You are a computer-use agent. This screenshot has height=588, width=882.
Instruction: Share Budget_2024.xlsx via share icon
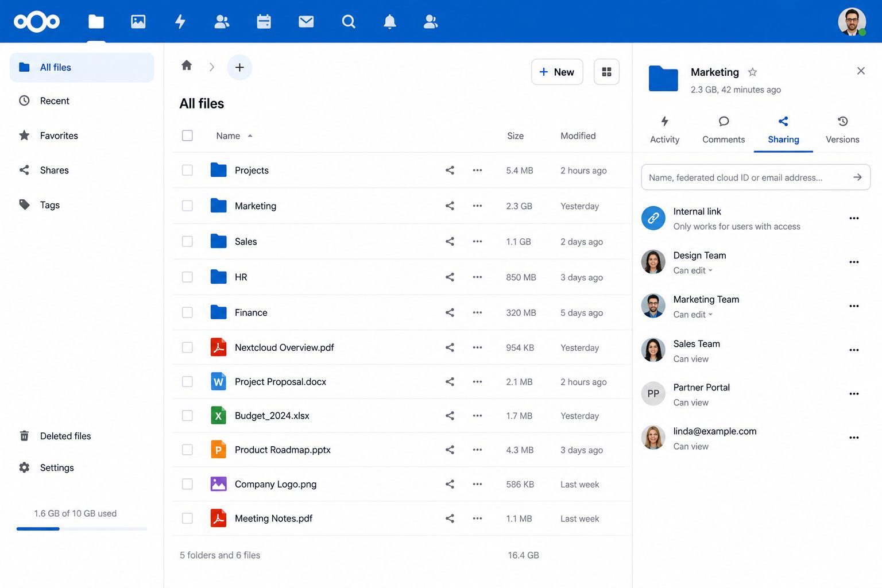[x=450, y=416]
